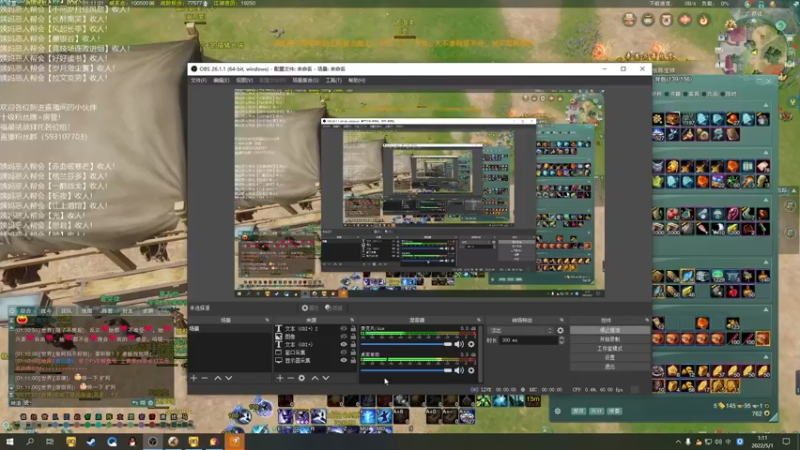Image resolution: width=800 pixels, height=450 pixels.
Task: Toggle lock on 窗口采集 source
Action: tap(353, 352)
